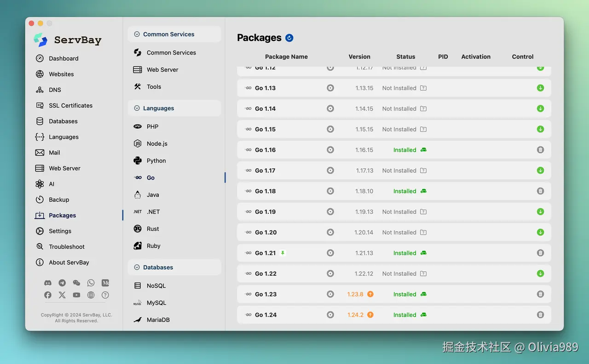
Task: Click the question mark help icon
Action: 105,295
